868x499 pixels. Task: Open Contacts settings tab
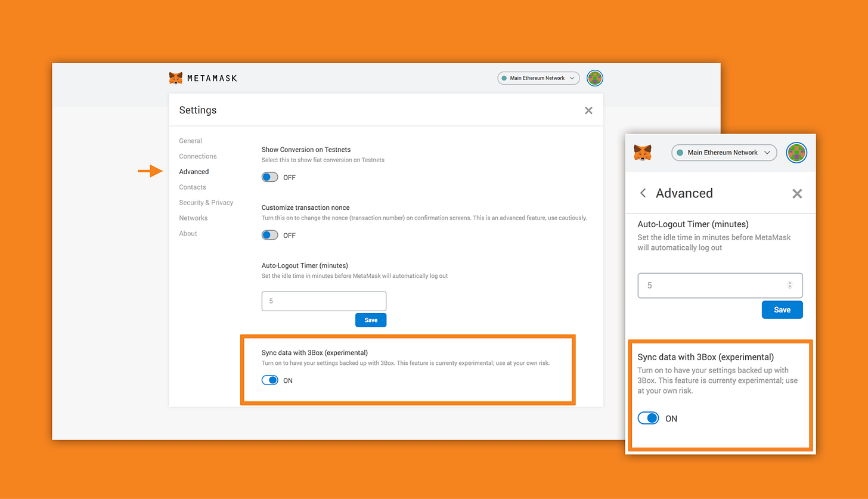[193, 187]
